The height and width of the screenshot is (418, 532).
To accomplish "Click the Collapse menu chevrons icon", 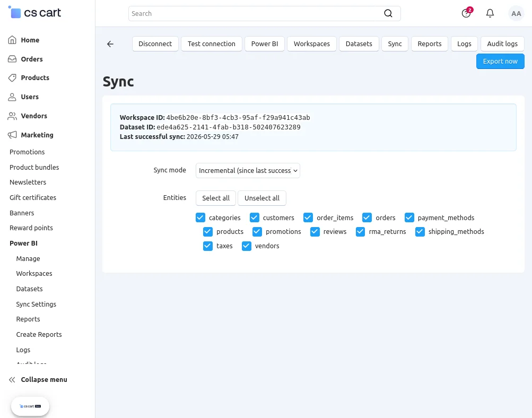I will click(x=12, y=380).
